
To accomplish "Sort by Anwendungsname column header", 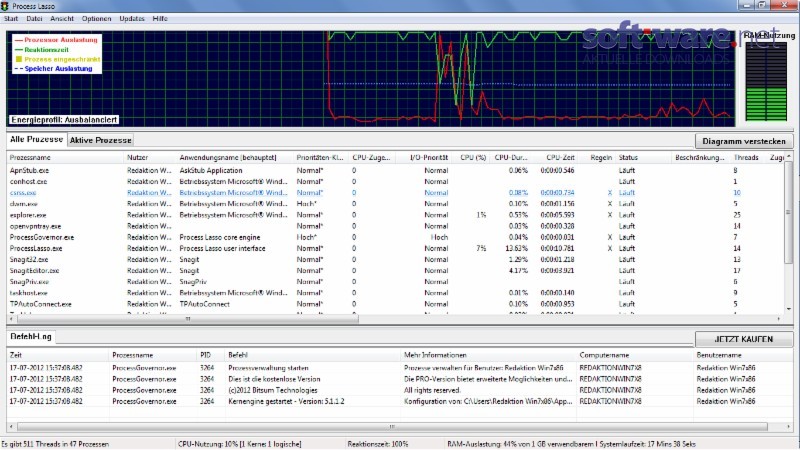I will [x=235, y=158].
